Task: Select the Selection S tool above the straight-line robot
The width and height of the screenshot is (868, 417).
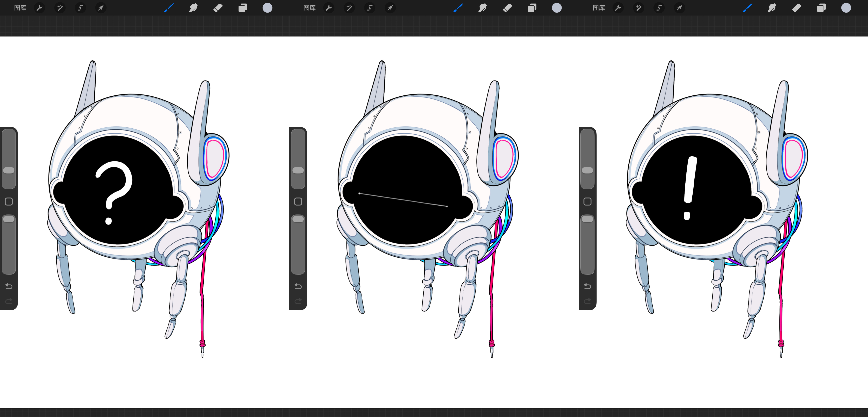Action: point(370,8)
